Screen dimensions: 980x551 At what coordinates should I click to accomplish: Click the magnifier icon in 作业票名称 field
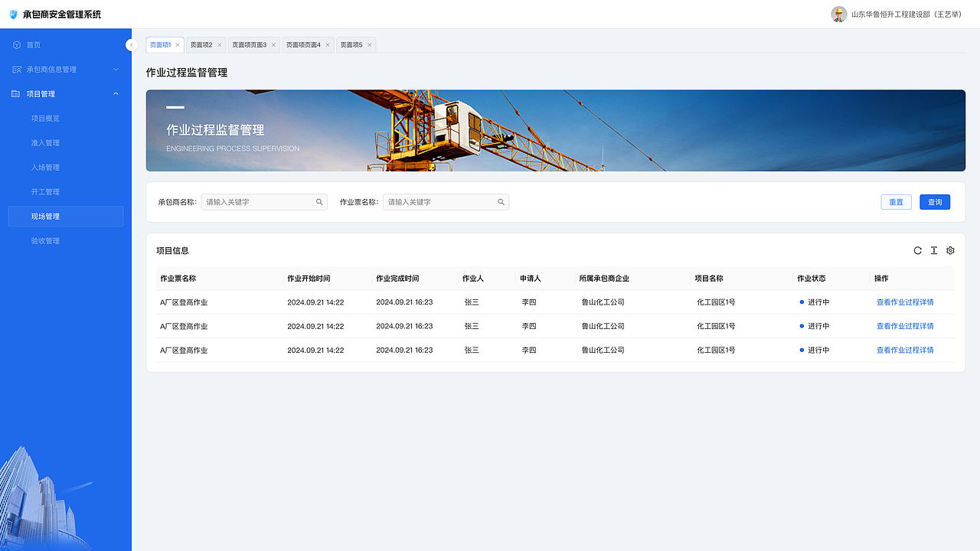[501, 201]
